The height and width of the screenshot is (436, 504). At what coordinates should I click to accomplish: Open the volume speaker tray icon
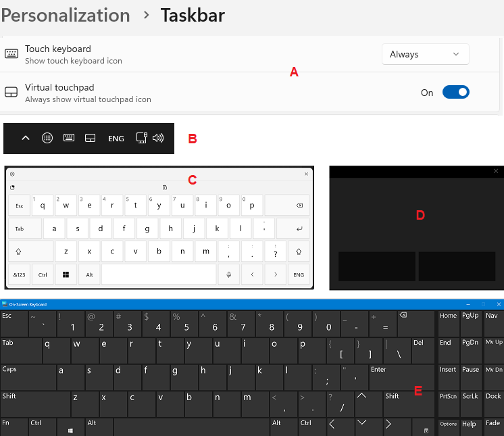158,138
